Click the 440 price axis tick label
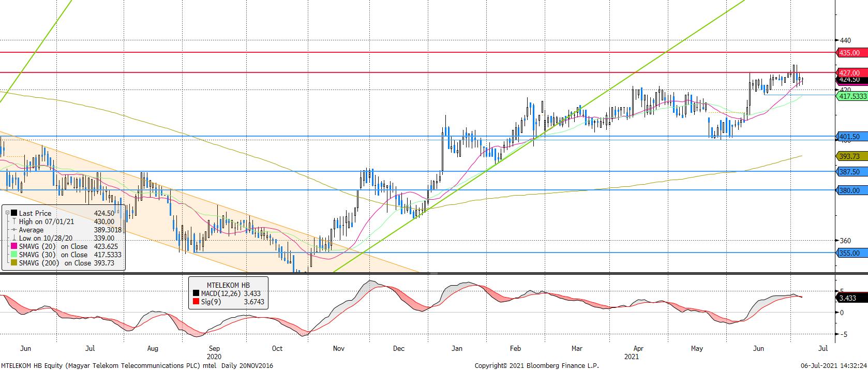Image resolution: width=868 pixels, height=370 pixels. pyautogui.click(x=846, y=40)
